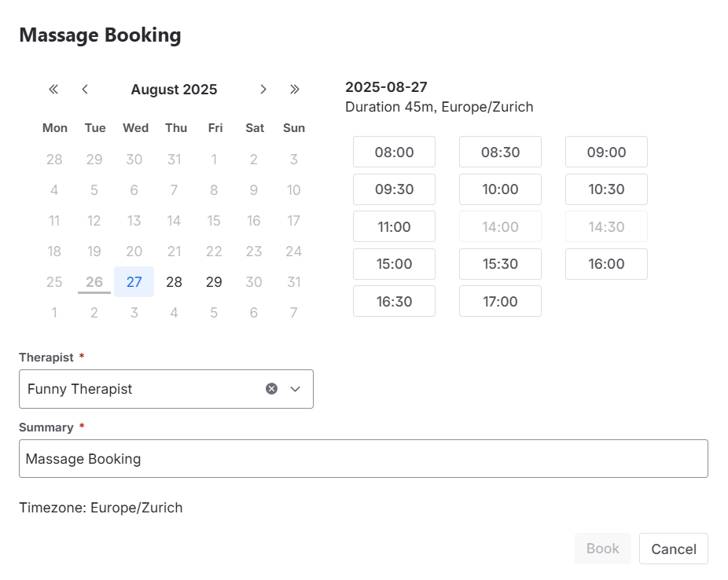Select August 28 in the calendar
Image resolution: width=728 pixels, height=580 pixels.
175,282
